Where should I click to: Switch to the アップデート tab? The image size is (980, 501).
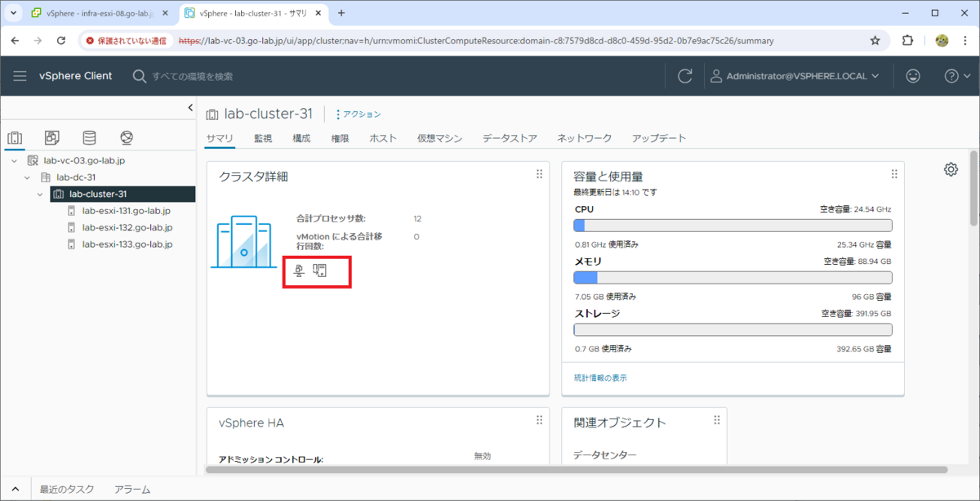coord(659,138)
